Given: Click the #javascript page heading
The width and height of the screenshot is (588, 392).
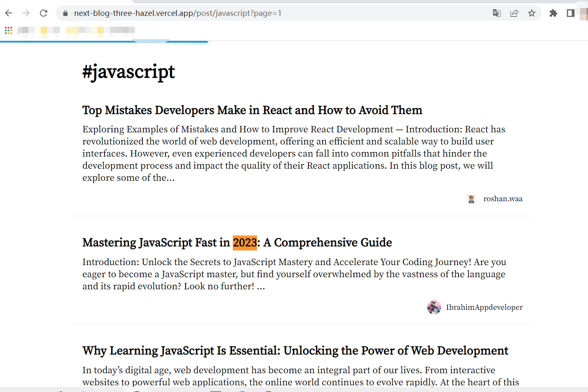Looking at the screenshot, I should pos(128,72).
